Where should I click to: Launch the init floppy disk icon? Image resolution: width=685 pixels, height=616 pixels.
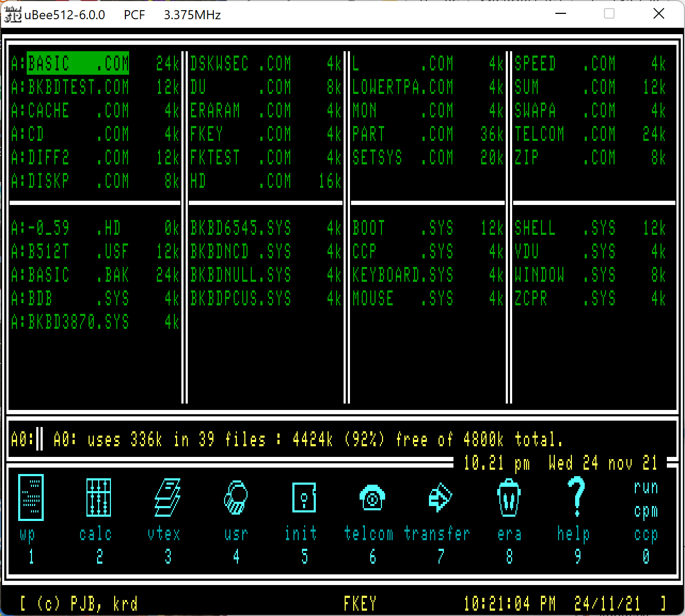[304, 497]
